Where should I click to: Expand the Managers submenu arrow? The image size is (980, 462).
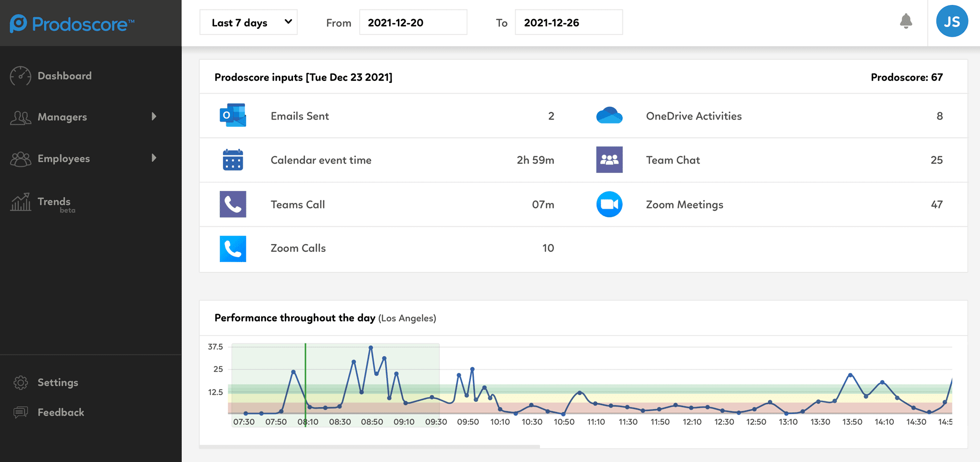pos(154,117)
